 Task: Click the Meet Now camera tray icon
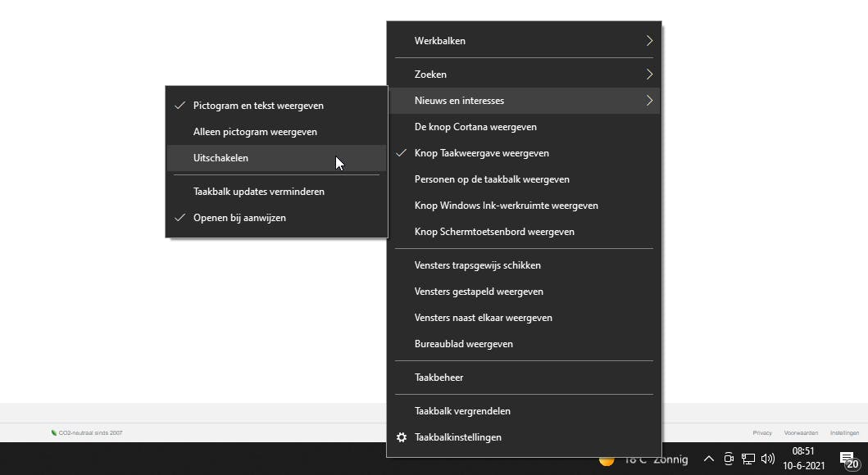tap(729, 459)
